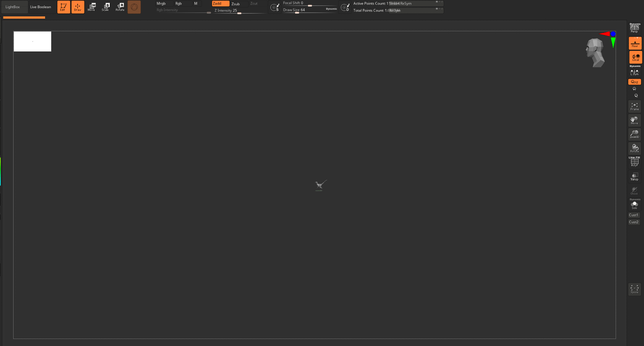
Task: Activate the Move transform tool in top bar
Action: pos(91,7)
